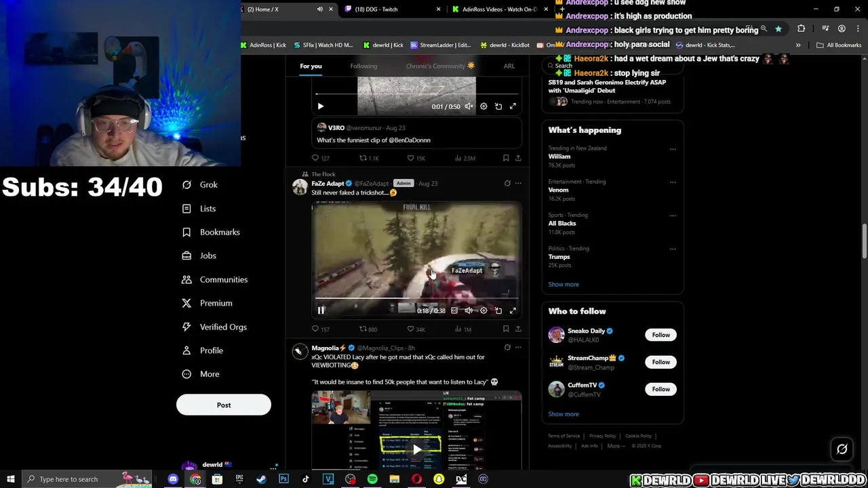Follow Sneako Daily

pyautogui.click(x=660, y=335)
